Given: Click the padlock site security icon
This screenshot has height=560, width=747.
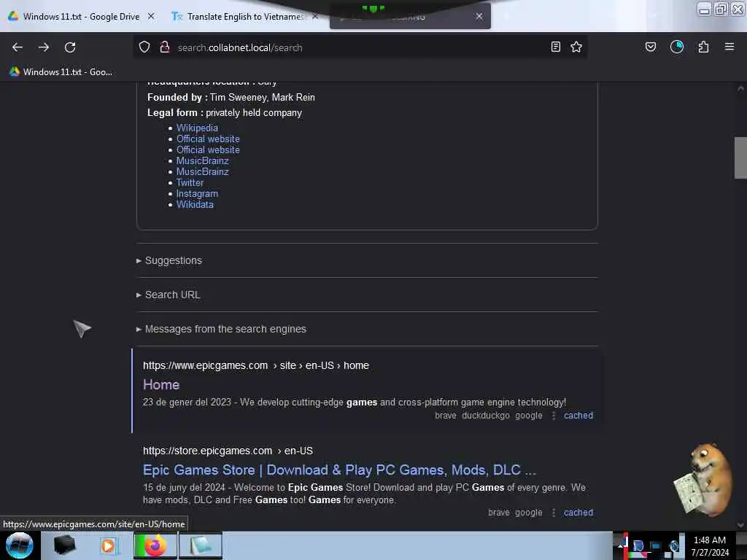Looking at the screenshot, I should (165, 47).
